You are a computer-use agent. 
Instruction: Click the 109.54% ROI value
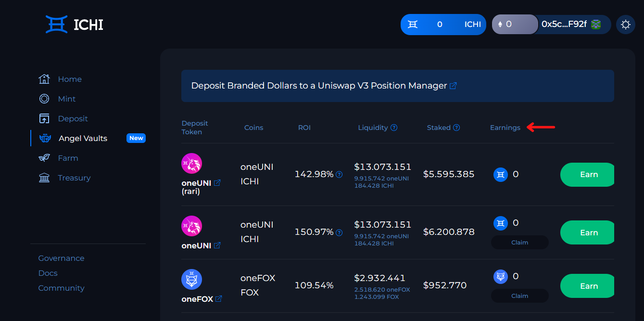tap(314, 285)
